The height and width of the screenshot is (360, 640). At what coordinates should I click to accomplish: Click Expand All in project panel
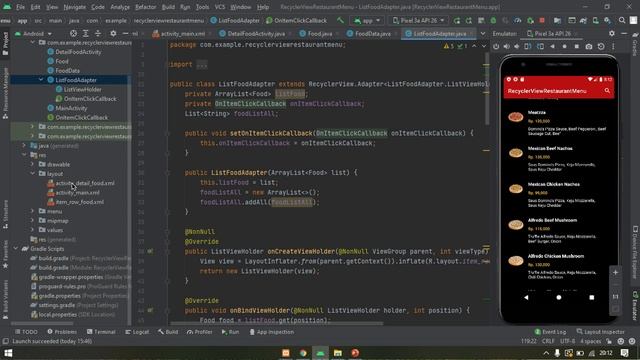coord(86,33)
